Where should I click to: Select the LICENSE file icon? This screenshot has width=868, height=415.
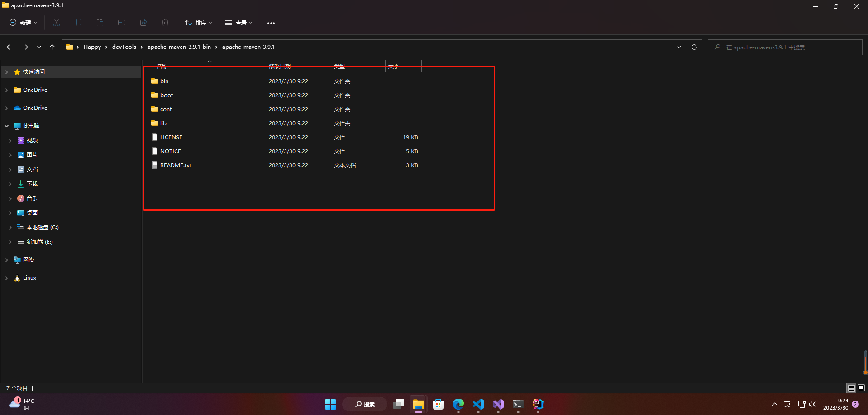click(155, 137)
